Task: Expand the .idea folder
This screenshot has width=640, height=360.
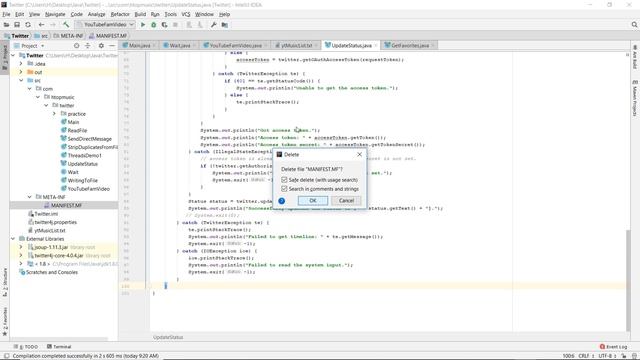Action: (x=21, y=64)
